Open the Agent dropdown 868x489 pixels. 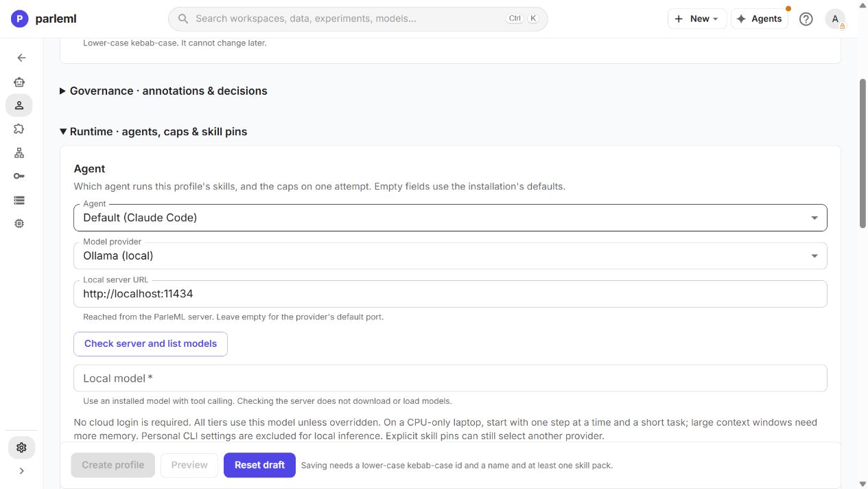point(450,218)
